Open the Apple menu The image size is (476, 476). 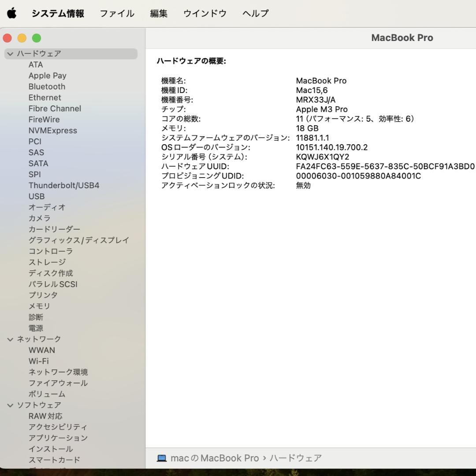[x=12, y=13]
